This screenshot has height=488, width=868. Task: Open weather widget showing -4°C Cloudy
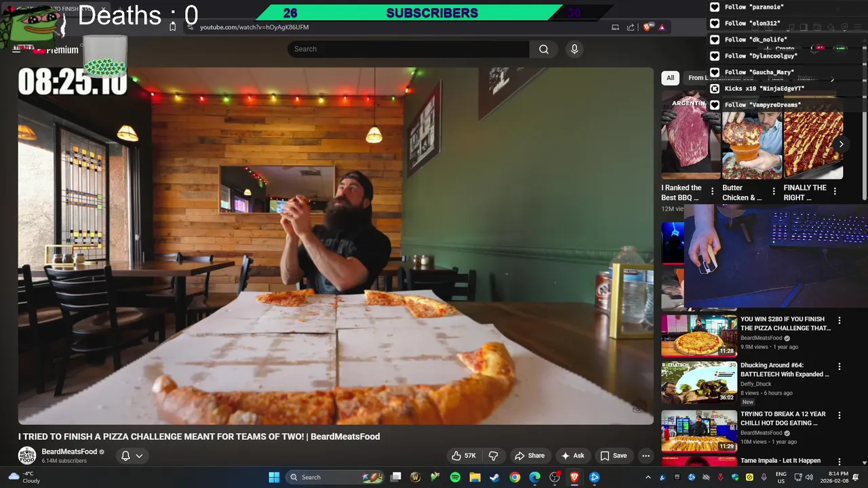24,477
